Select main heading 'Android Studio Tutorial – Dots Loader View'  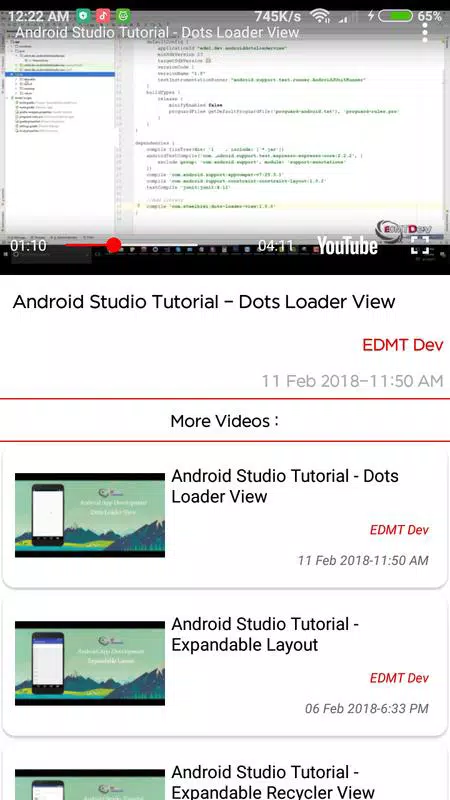204,302
